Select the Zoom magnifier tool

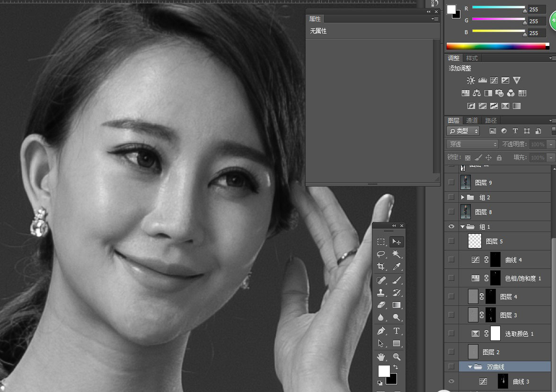(x=397, y=356)
